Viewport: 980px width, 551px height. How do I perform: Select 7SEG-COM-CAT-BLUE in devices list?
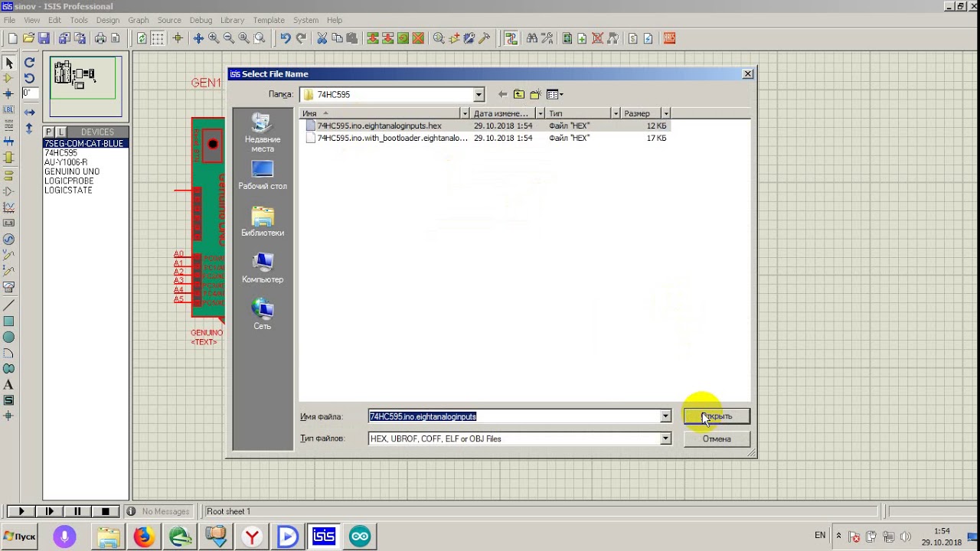(x=84, y=144)
